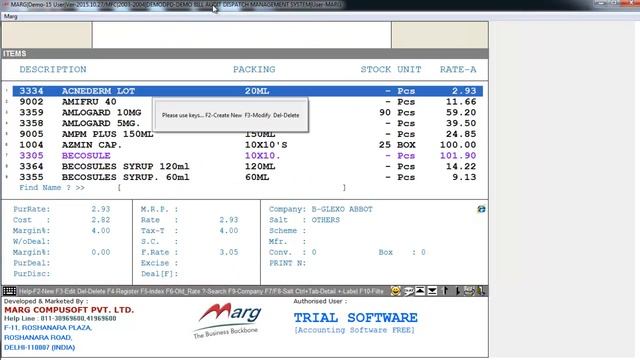Image resolution: width=640 pixels, height=360 pixels.
Task: Click the Find Name search field
Action: point(231,188)
